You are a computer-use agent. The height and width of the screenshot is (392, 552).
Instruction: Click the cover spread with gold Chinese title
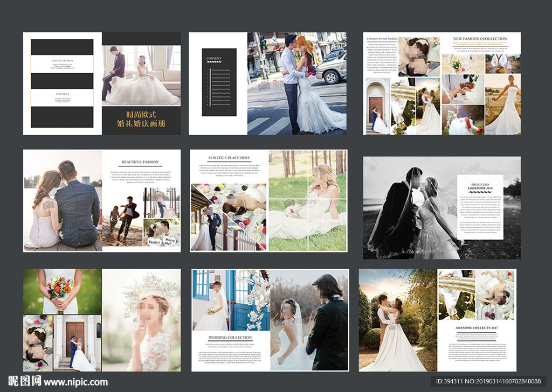click(102, 83)
